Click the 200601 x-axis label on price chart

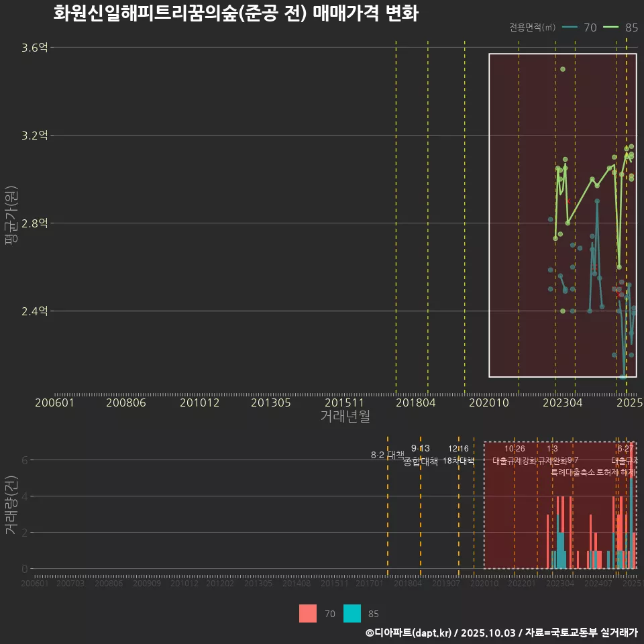54,402
